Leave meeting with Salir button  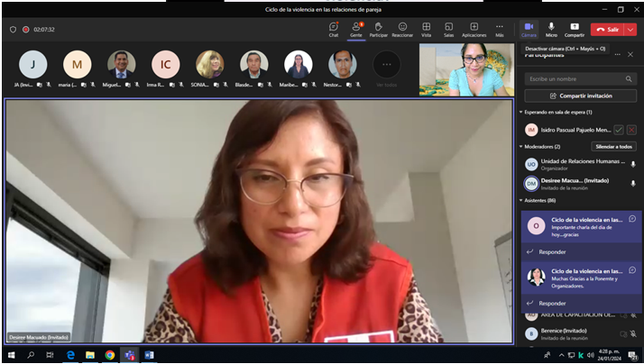click(607, 30)
